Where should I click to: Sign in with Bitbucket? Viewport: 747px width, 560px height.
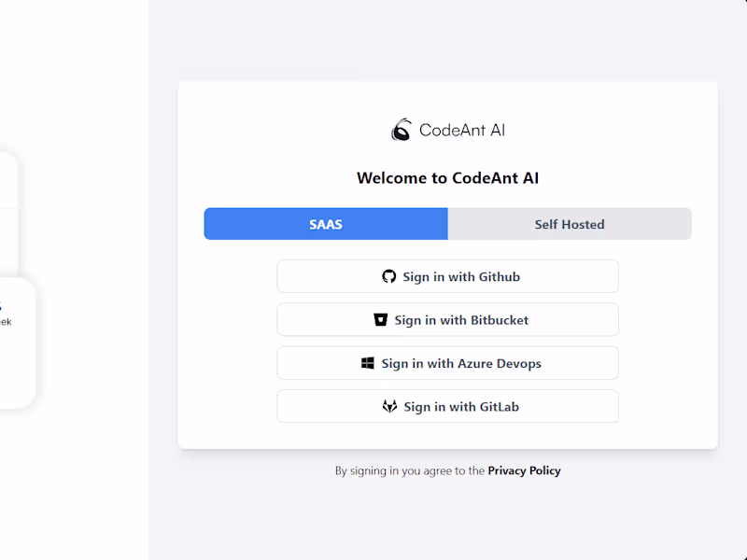(447, 319)
